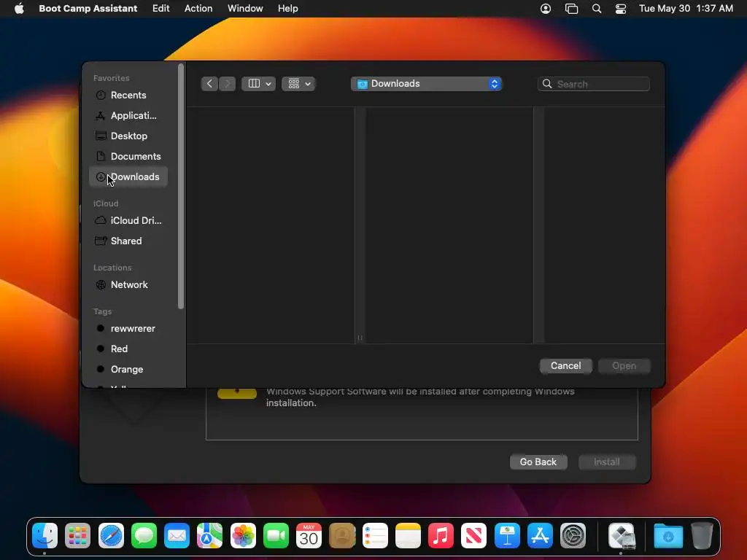
Task: Open the Downloads location pop-up menu
Action: point(426,84)
